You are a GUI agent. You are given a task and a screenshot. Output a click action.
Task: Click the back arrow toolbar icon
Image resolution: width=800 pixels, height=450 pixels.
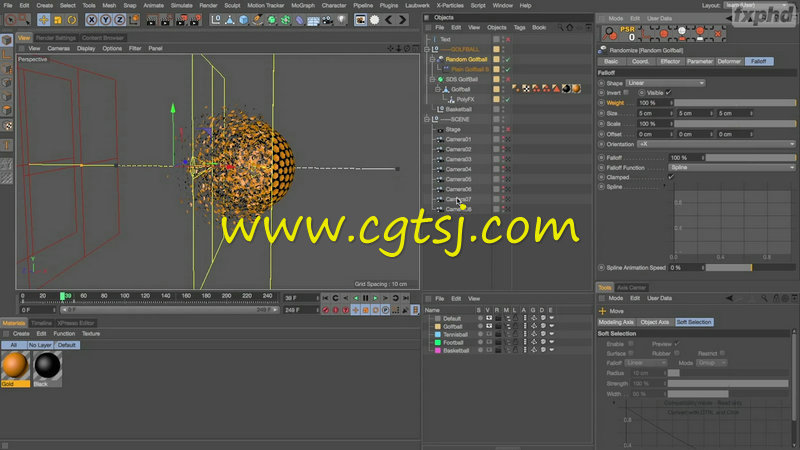click(389, 20)
